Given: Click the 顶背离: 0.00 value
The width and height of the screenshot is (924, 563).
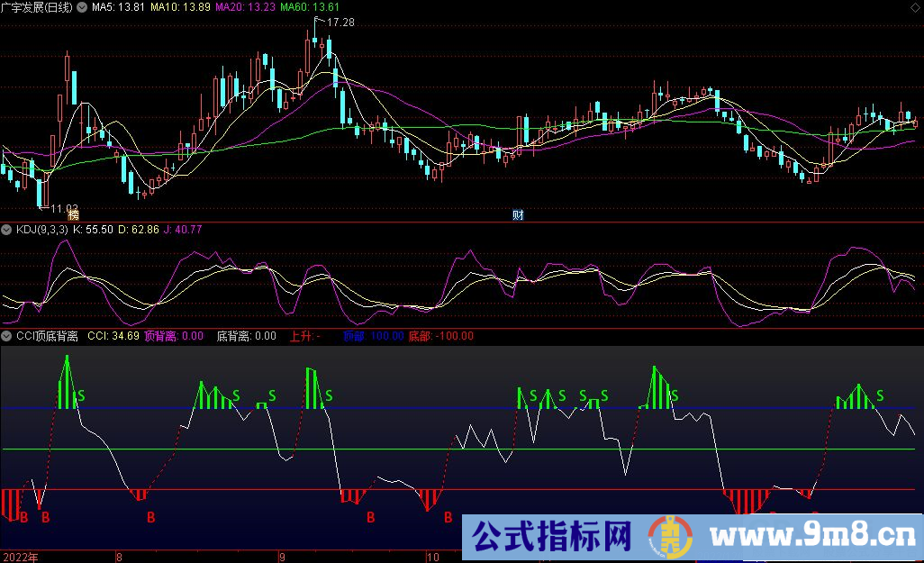Looking at the screenshot, I should click(x=174, y=337).
